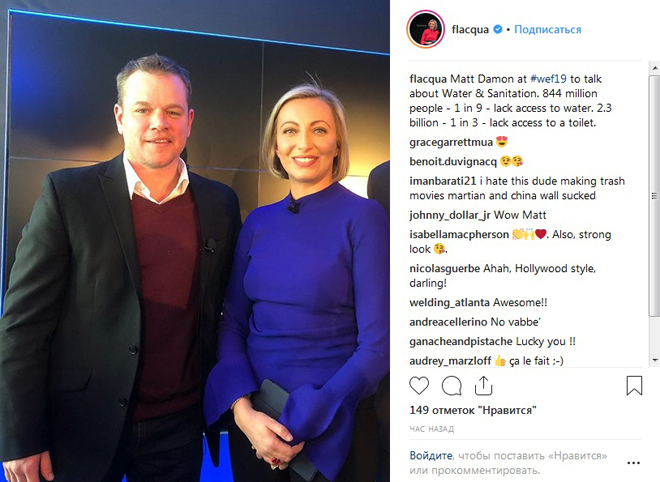Visit the isabellamacpherson profile
The width and height of the screenshot is (660, 482).
point(459,234)
